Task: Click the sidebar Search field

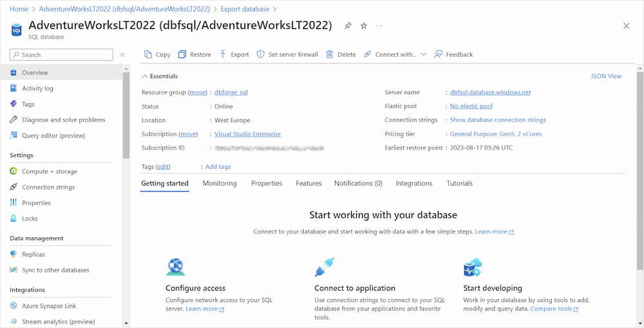Action: tap(62, 55)
